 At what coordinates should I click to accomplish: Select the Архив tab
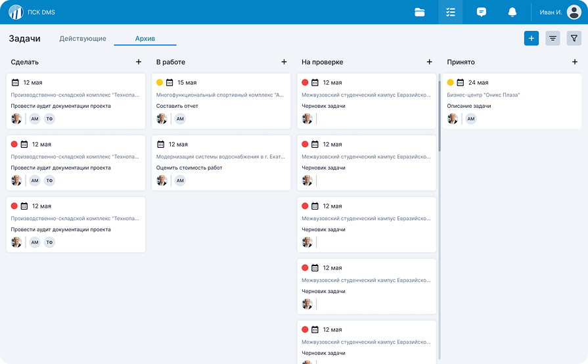point(145,39)
